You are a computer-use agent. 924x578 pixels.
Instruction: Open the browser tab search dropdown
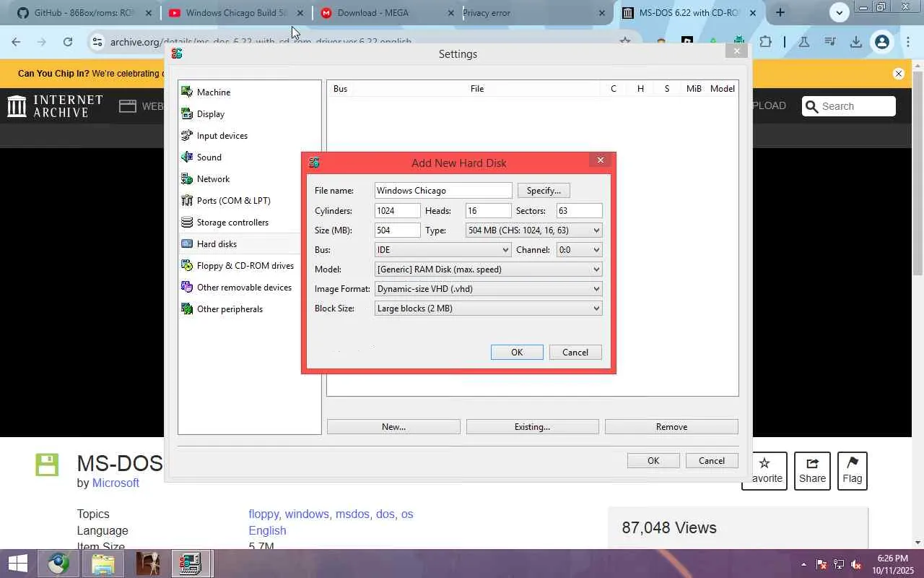point(839,12)
